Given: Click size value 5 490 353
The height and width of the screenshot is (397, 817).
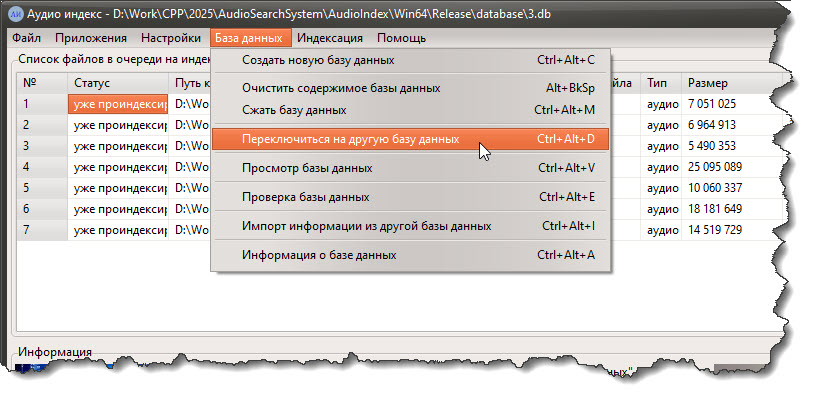Looking at the screenshot, I should click(712, 146).
